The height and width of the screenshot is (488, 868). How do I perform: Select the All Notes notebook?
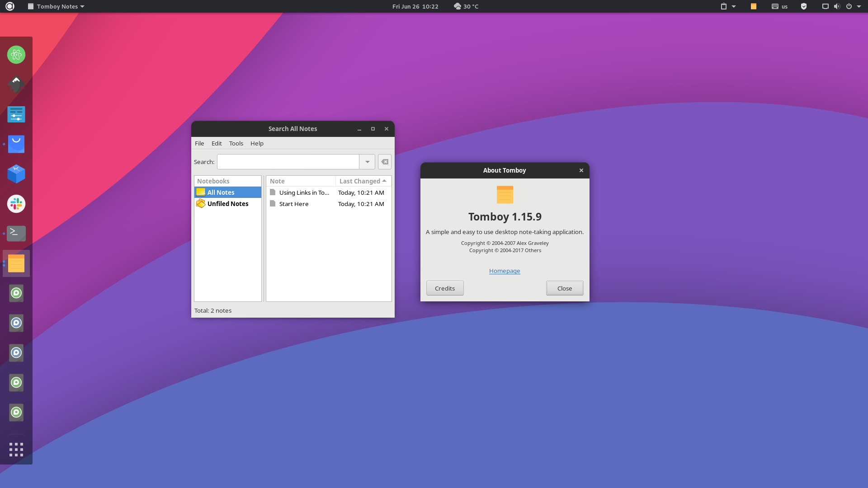coord(221,192)
